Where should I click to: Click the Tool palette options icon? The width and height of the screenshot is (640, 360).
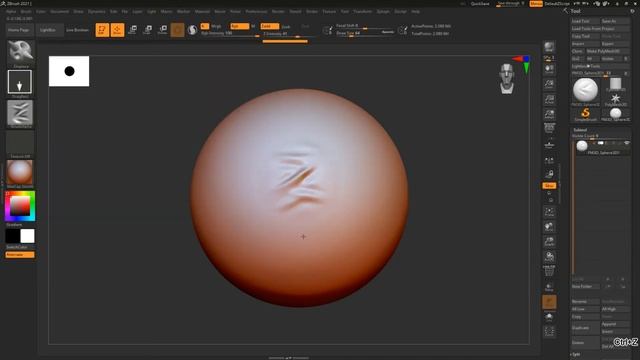coord(632,11)
